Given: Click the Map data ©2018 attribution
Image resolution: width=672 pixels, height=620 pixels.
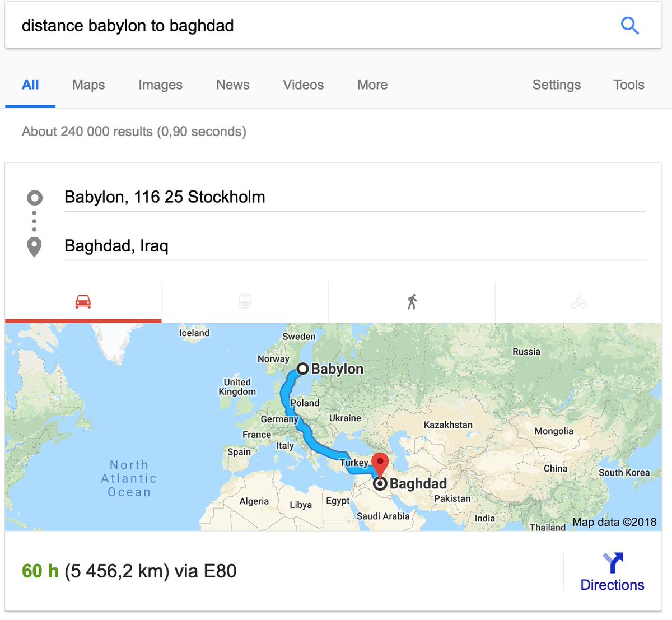Looking at the screenshot, I should pyautogui.click(x=614, y=522).
